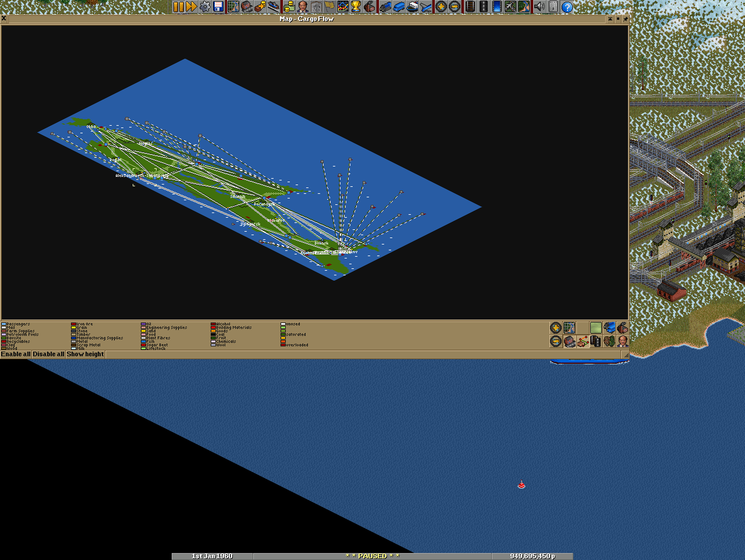Open the company league trophy icon
This screenshot has width=745, height=560.
pos(356,7)
